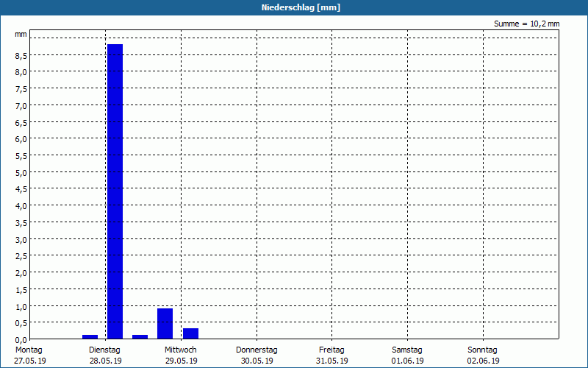Click the y-axis value '5,0'
This screenshot has width=588, height=368.
pos(21,173)
